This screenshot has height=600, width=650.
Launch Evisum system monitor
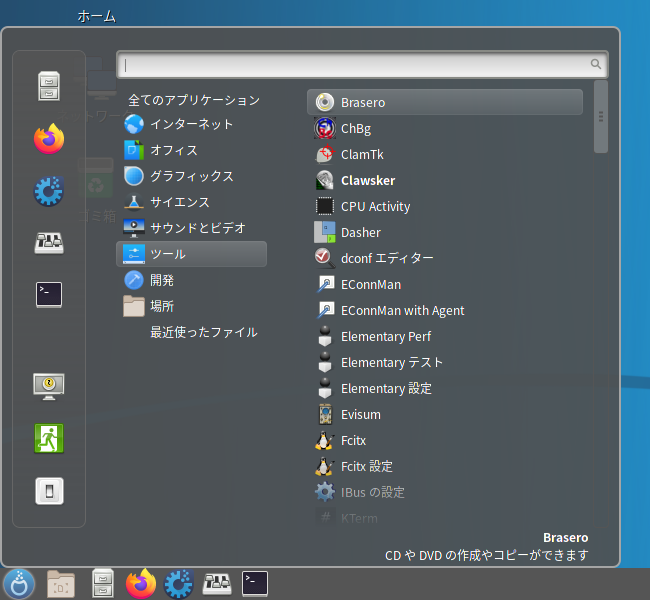pyautogui.click(x=445, y=414)
